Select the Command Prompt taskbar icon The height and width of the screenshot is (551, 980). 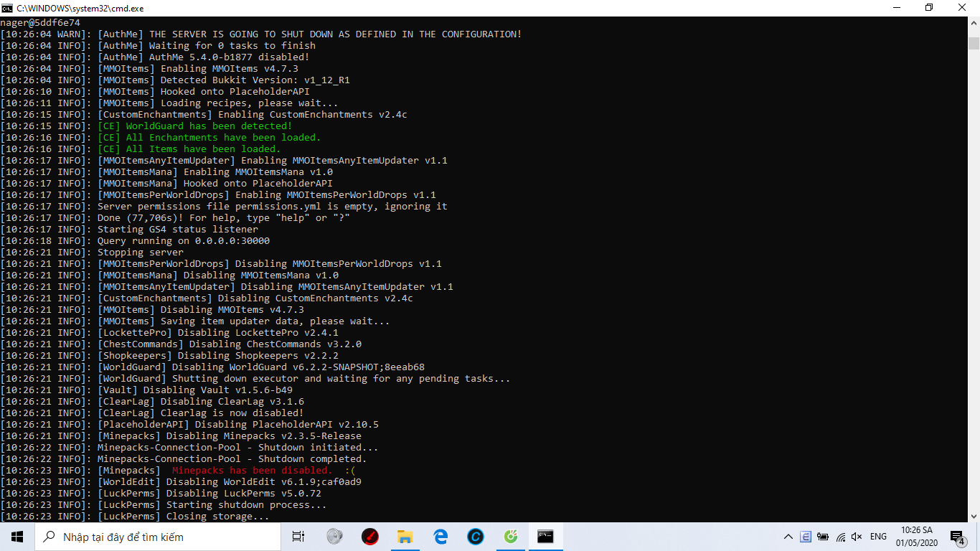point(546,537)
